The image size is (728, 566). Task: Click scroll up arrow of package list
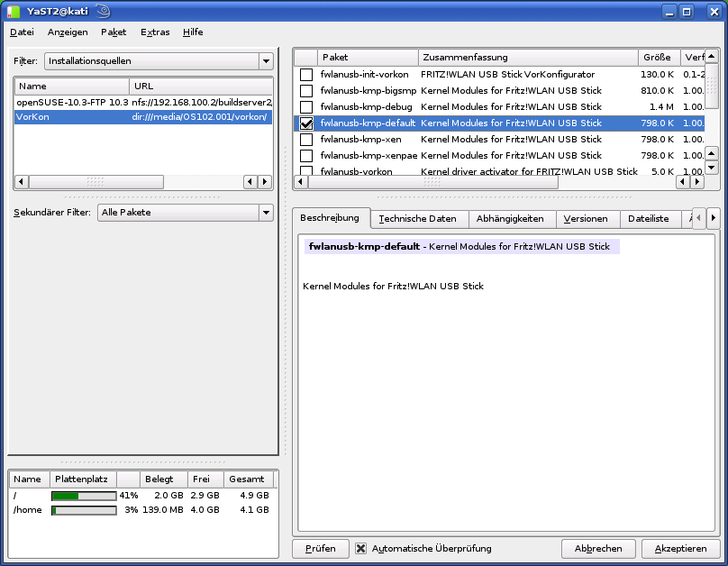coord(712,56)
